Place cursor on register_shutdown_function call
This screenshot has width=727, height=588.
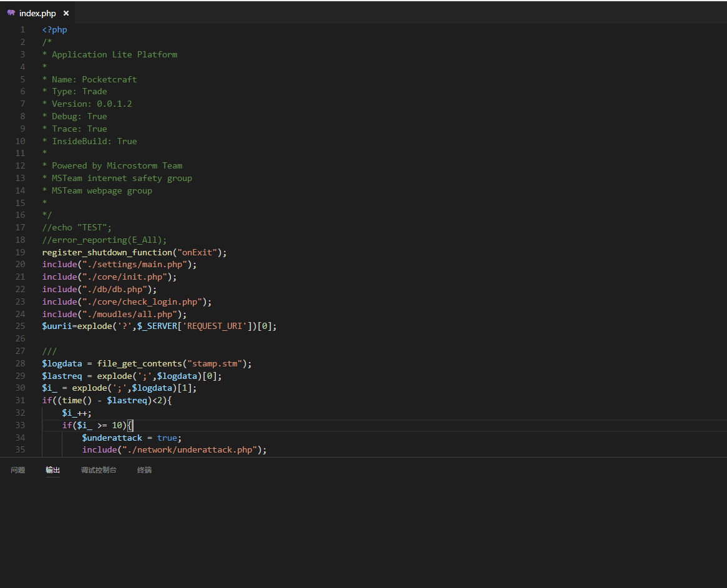tap(107, 252)
